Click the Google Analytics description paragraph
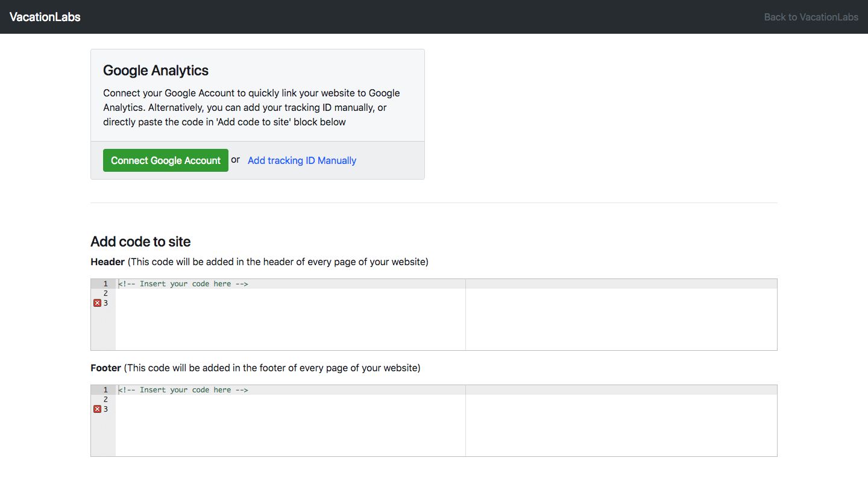 pyautogui.click(x=251, y=107)
